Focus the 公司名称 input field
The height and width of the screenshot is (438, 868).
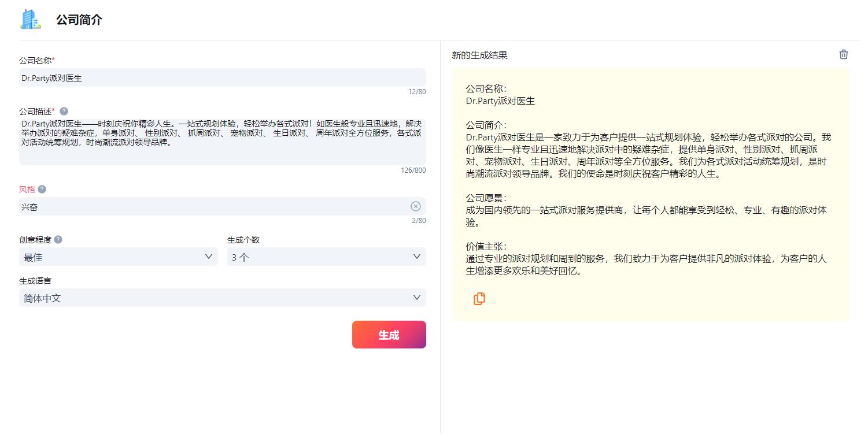(x=223, y=77)
